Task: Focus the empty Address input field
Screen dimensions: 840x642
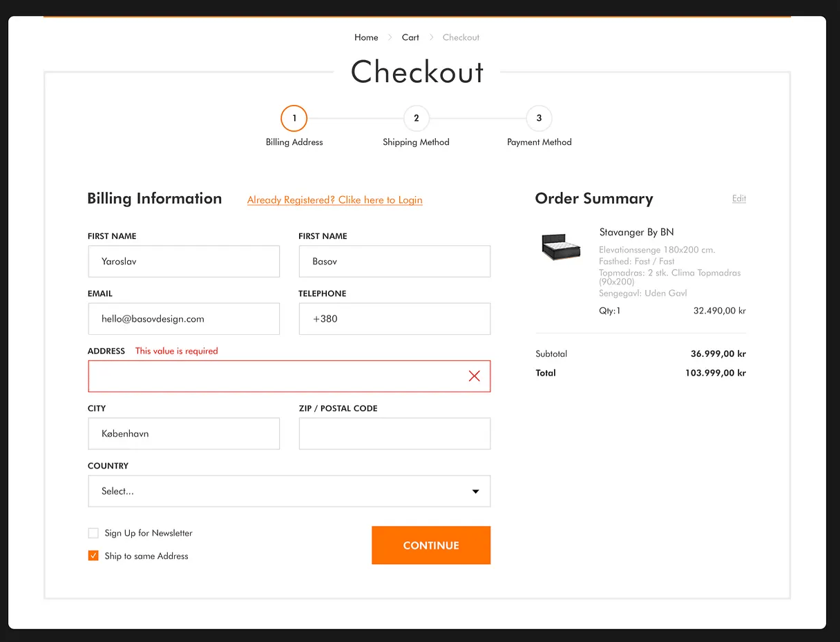Action: 276,376
